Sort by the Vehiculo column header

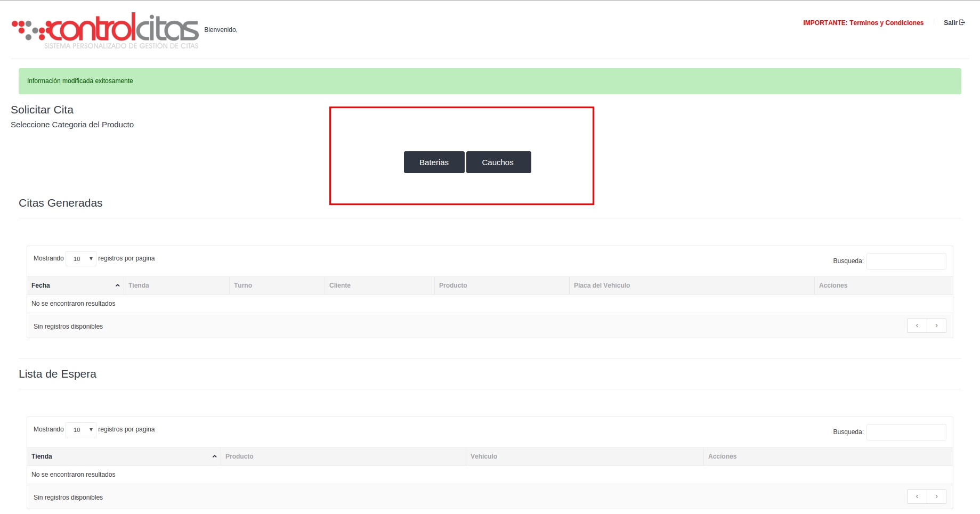click(585, 456)
